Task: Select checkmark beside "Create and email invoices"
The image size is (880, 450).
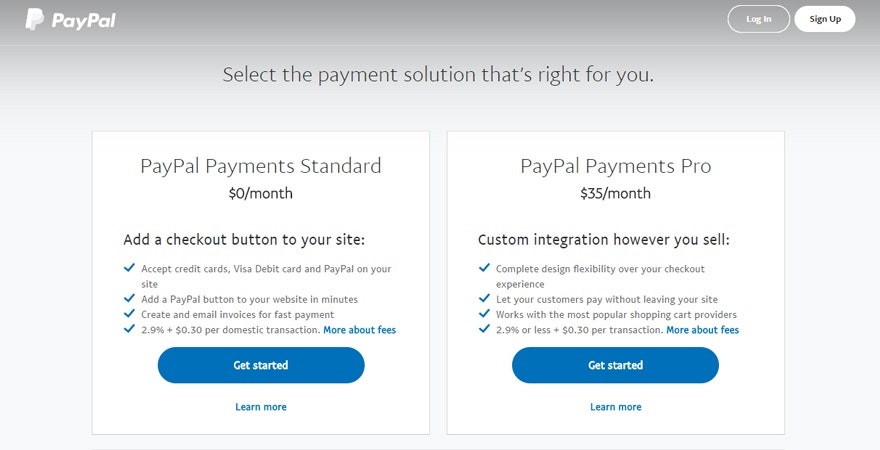Action: (129, 313)
